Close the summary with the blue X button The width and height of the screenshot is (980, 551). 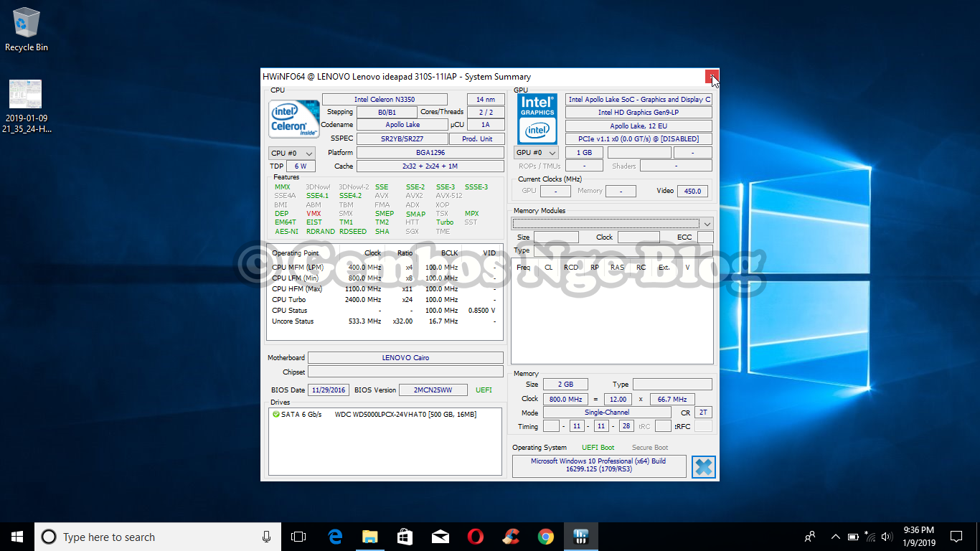[x=704, y=466]
